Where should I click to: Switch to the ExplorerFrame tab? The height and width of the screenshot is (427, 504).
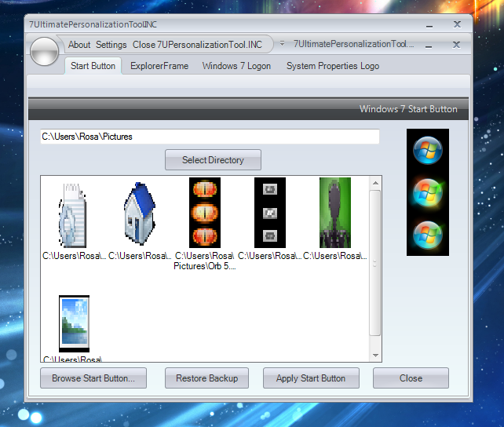159,66
